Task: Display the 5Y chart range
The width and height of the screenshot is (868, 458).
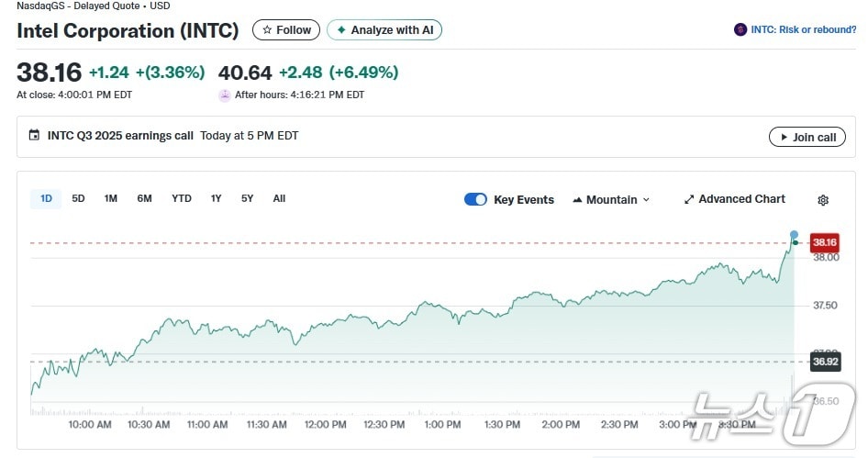Action: pyautogui.click(x=248, y=198)
